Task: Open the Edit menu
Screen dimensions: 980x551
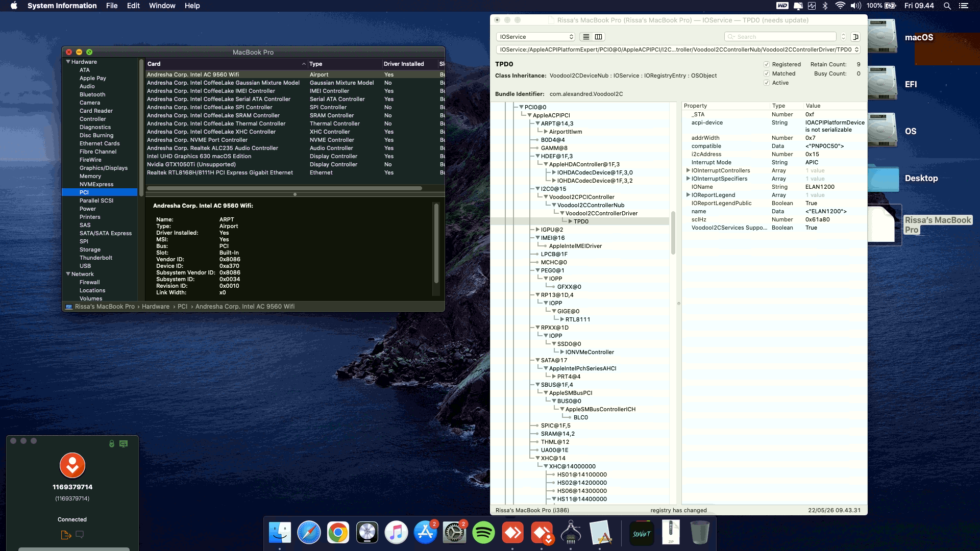Action: click(133, 6)
